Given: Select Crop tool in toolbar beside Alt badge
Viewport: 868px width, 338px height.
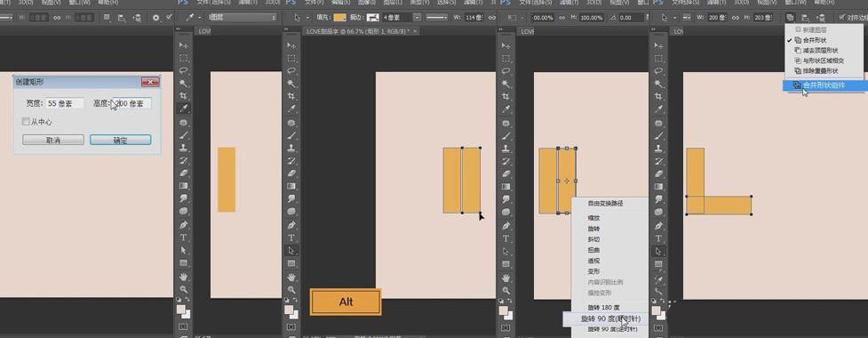Looking at the screenshot, I should (291, 96).
